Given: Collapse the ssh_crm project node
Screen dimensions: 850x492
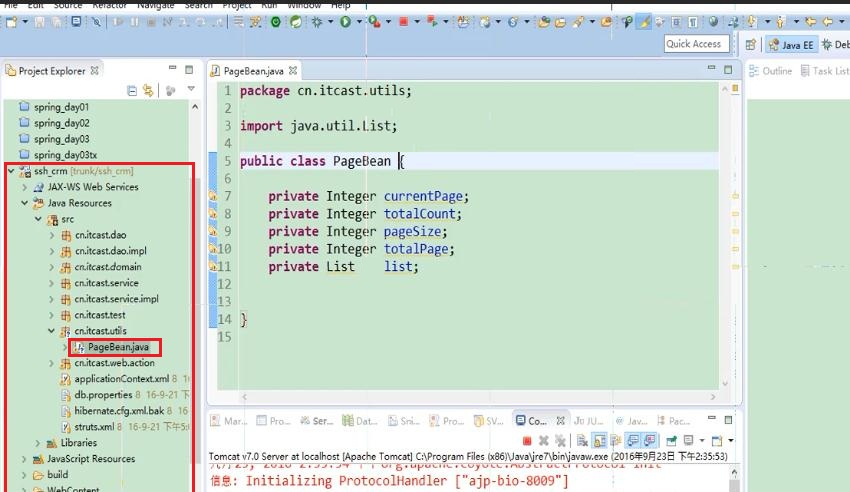Looking at the screenshot, I should pos(11,171).
